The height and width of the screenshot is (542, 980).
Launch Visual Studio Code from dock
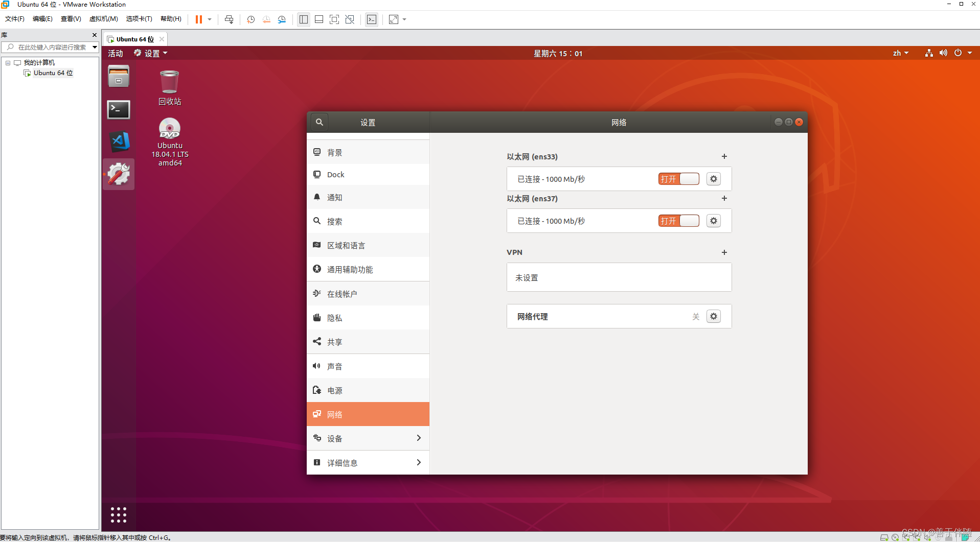pos(119,142)
